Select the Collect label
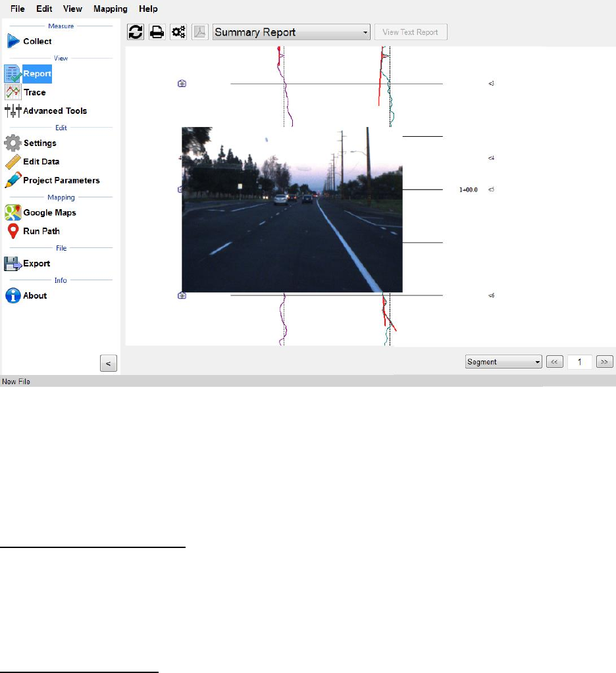This screenshot has width=616, height=673. click(38, 41)
